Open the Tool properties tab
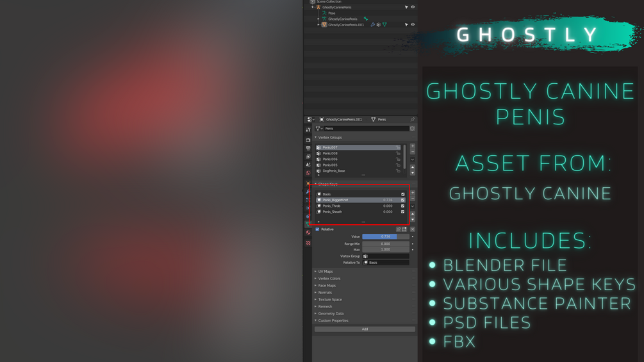This screenshot has width=644, height=362. click(308, 129)
